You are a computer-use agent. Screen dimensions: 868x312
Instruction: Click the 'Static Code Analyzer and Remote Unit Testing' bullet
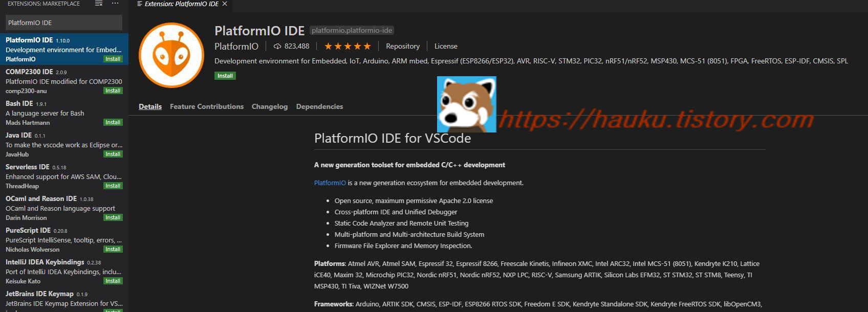(401, 223)
